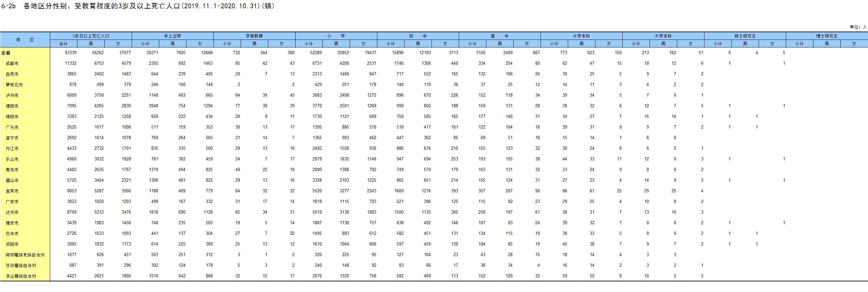Click the table title starting with 6-2b
The image size is (868, 292).
[x=138, y=6]
